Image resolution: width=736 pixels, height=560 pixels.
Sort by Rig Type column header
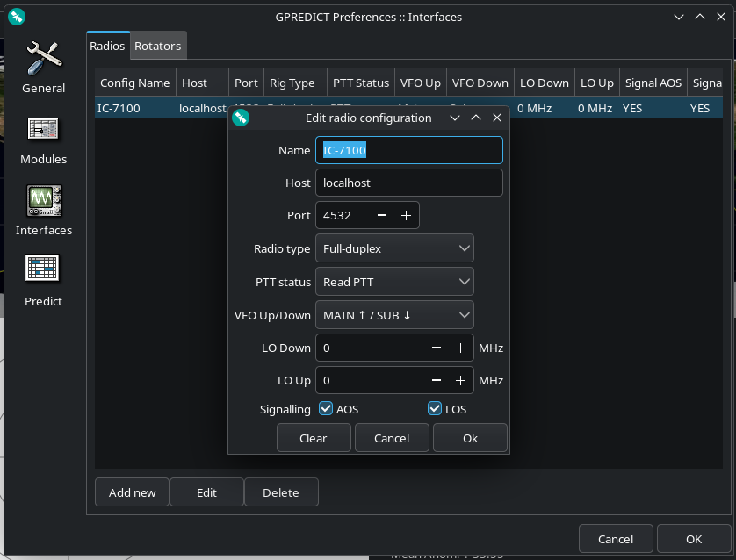[x=295, y=83]
